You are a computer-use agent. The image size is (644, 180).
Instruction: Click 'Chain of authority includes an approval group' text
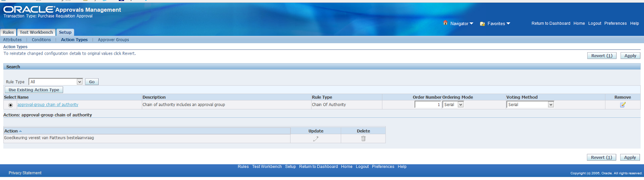[x=184, y=105]
